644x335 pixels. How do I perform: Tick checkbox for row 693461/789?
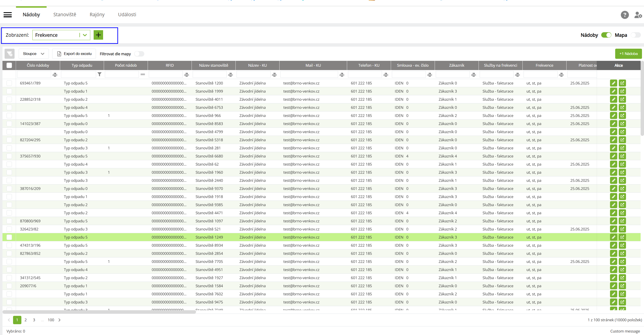click(9, 83)
